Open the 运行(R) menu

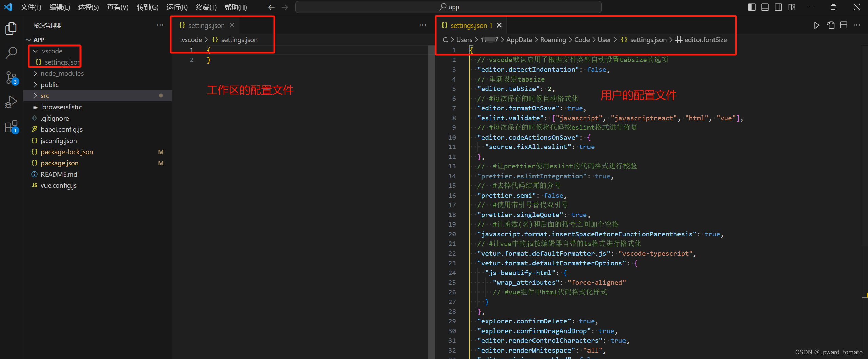point(177,7)
